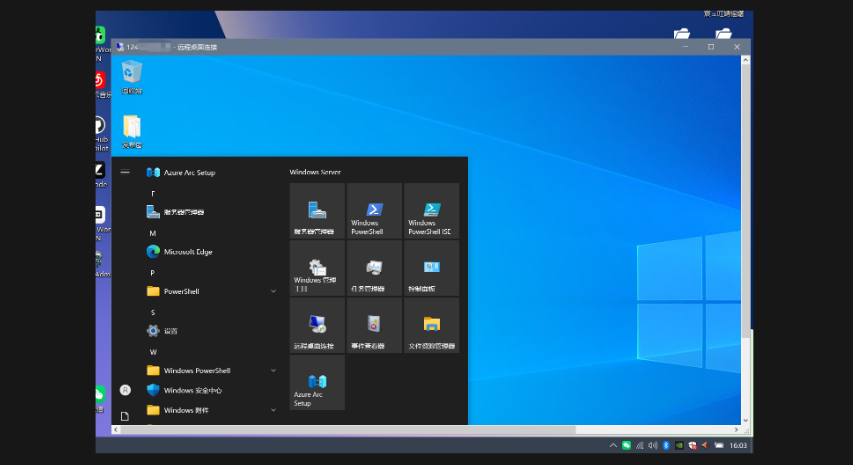Open Documents icon in Start menu sidebar
This screenshot has height=465, width=853.
(125, 417)
